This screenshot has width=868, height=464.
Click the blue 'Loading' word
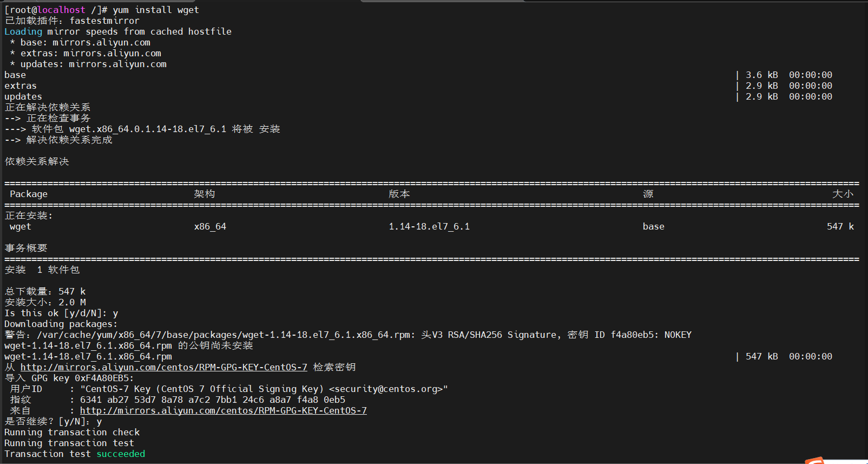click(23, 31)
